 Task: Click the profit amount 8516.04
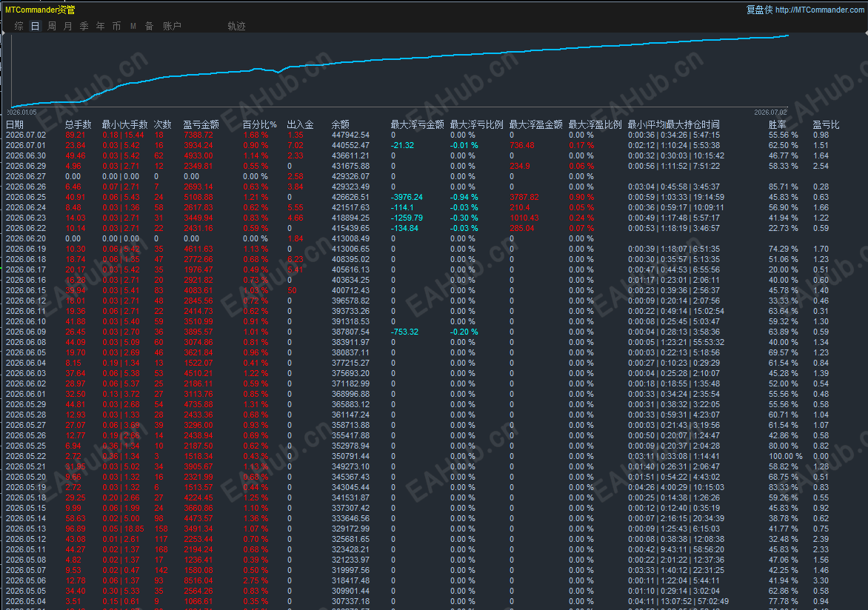coord(198,580)
